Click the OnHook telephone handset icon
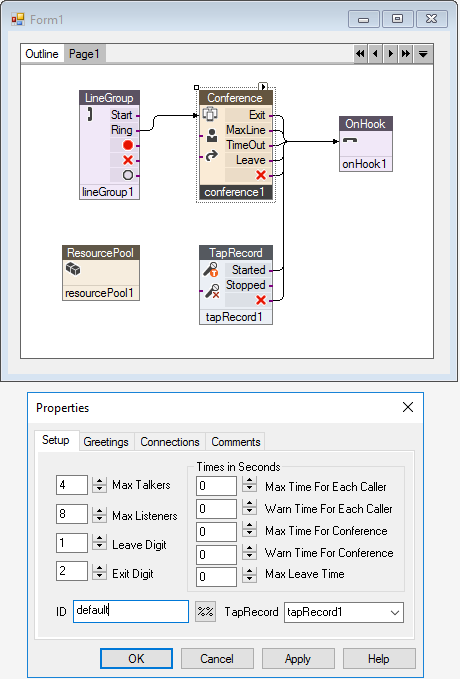Image resolution: width=460 pixels, height=679 pixels. pos(350,140)
